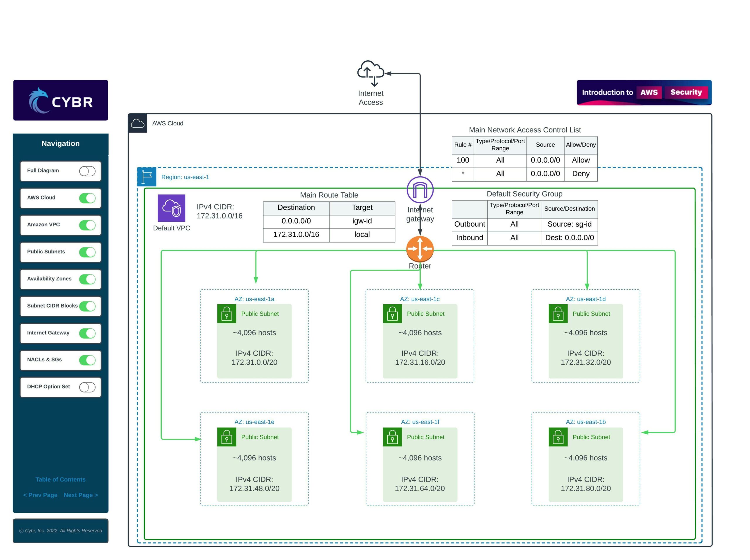Click the 'Default Security Group' title
Viewport: 750px width, 560px height.
coord(524,194)
